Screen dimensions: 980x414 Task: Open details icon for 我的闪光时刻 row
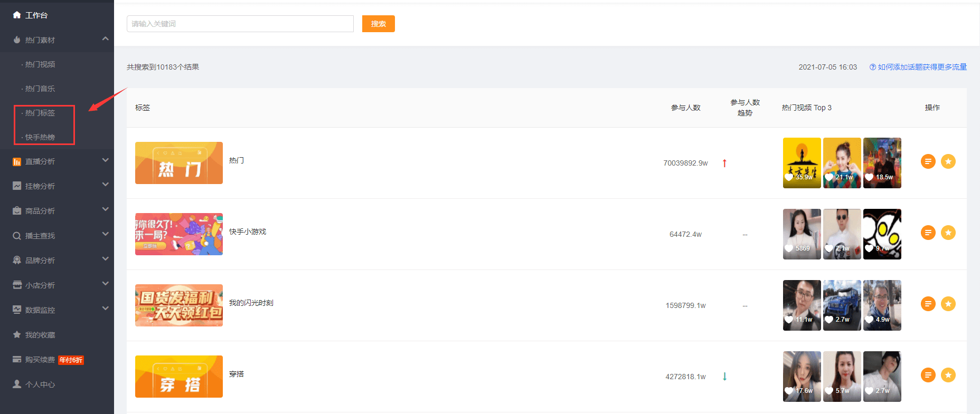click(928, 304)
